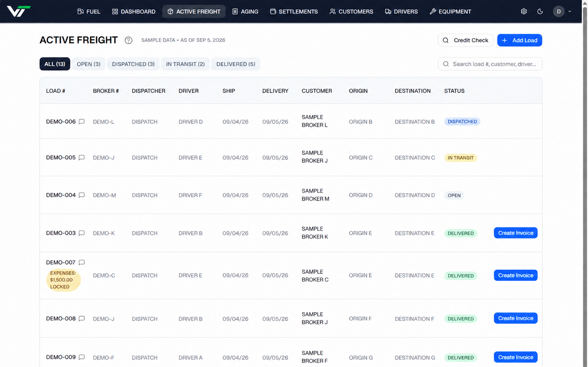Image resolution: width=588 pixels, height=367 pixels.
Task: Click the OPEN status badge for DEMO-004
Action: (x=454, y=196)
